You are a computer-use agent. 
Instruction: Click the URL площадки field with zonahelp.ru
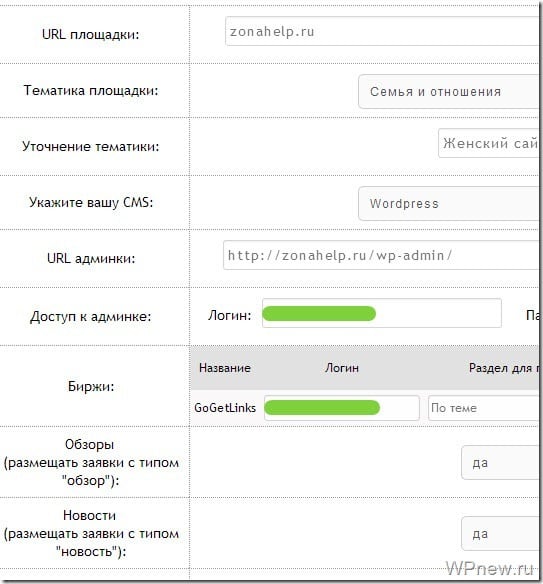pos(382,31)
